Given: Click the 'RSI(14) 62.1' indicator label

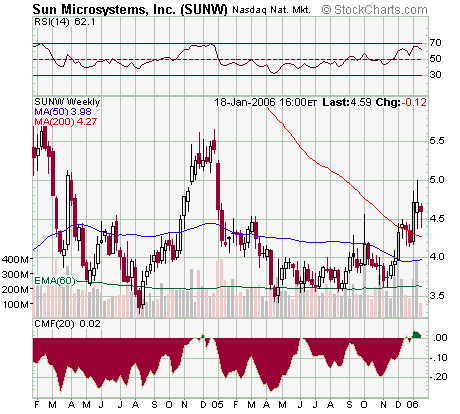Looking at the screenshot, I should point(65,22).
